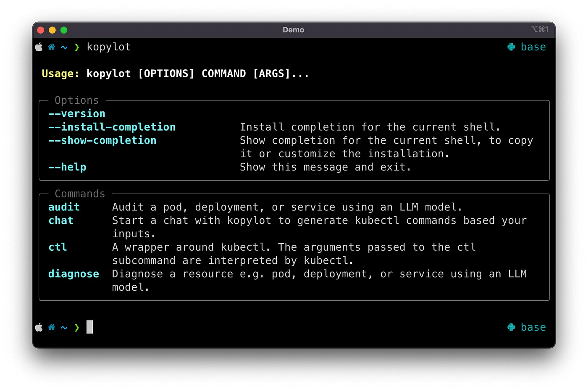Click the yellow 'Usage:' label
The height and width of the screenshot is (391, 588).
coord(60,74)
